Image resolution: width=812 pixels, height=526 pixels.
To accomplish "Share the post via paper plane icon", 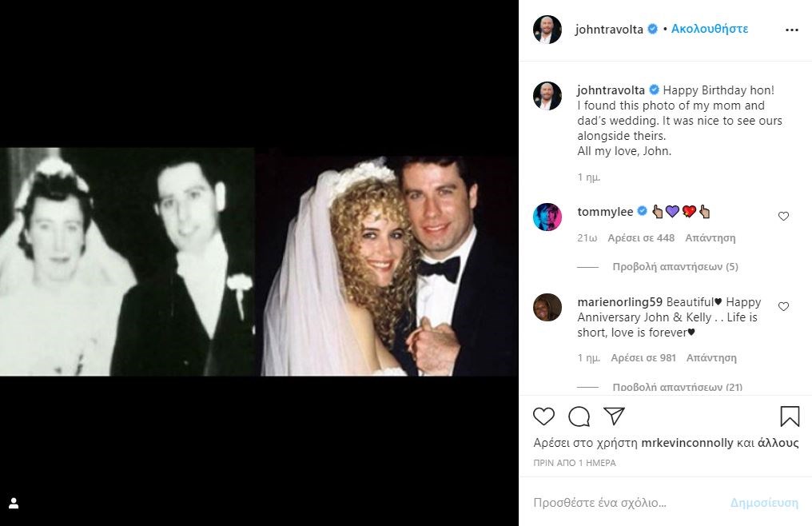I will coord(614,416).
